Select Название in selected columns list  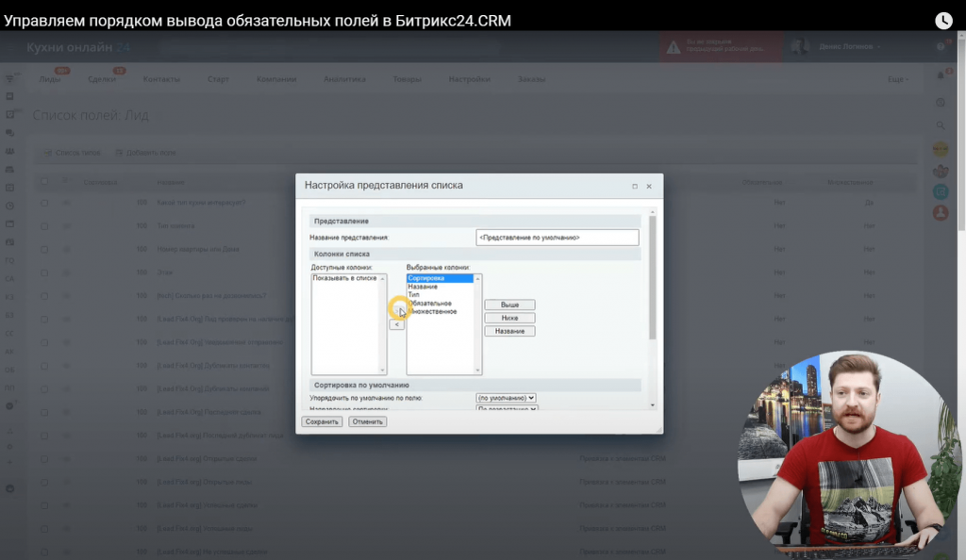423,287
